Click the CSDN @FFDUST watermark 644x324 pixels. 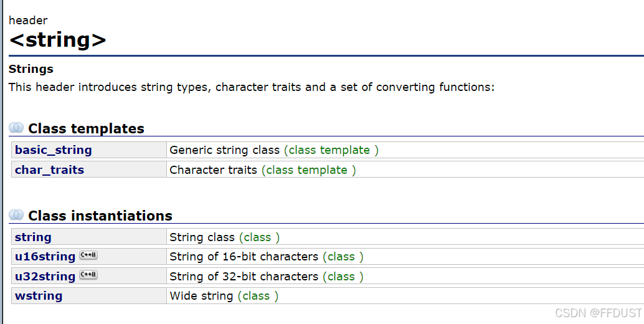(x=598, y=313)
